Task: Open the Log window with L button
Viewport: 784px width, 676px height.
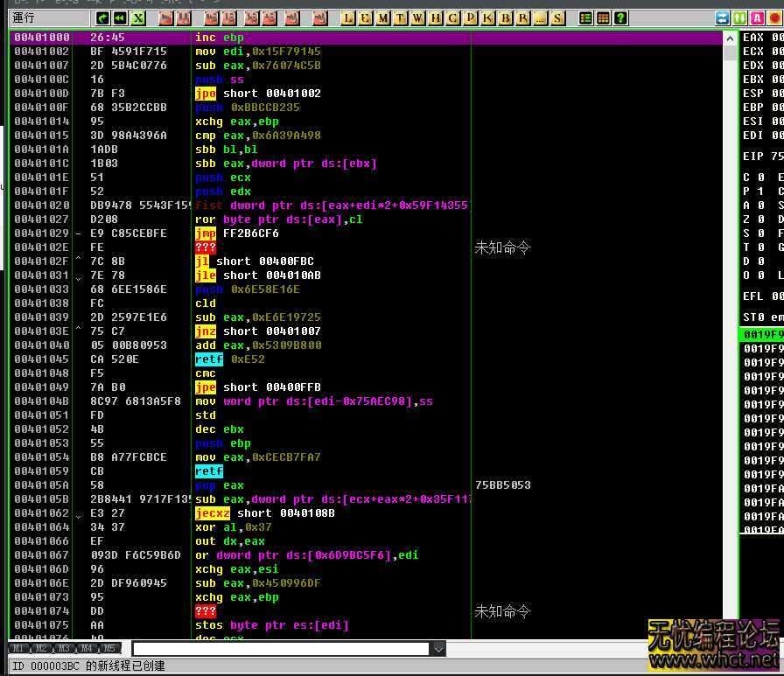Action: click(348, 17)
